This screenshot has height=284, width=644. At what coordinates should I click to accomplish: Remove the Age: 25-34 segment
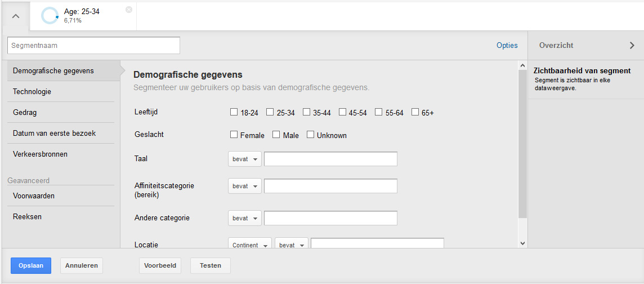pos(129,10)
